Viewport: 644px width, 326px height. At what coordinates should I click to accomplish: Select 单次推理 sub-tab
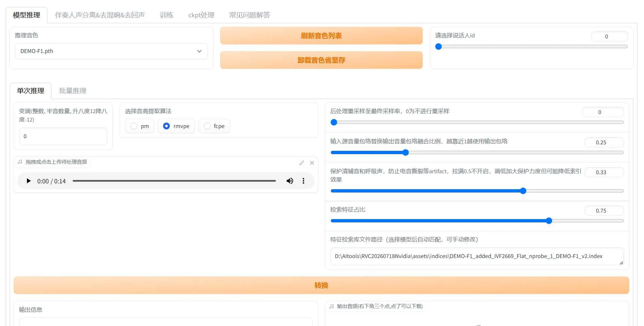[31, 91]
